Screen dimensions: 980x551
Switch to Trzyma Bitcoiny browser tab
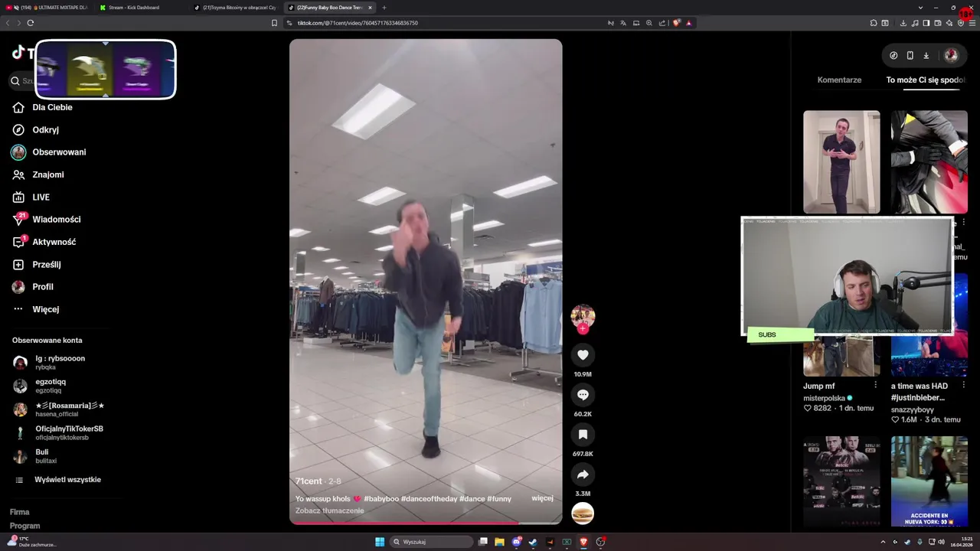tap(236, 8)
